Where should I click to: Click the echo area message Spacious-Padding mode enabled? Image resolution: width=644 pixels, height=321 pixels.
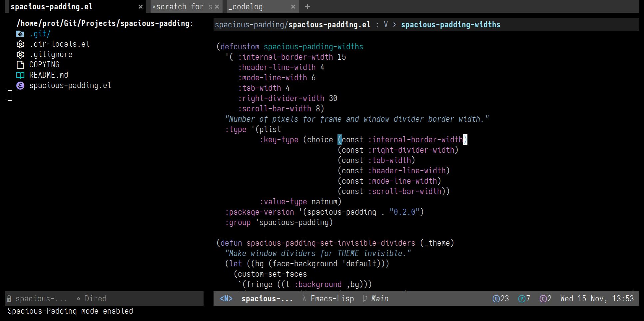pos(70,311)
